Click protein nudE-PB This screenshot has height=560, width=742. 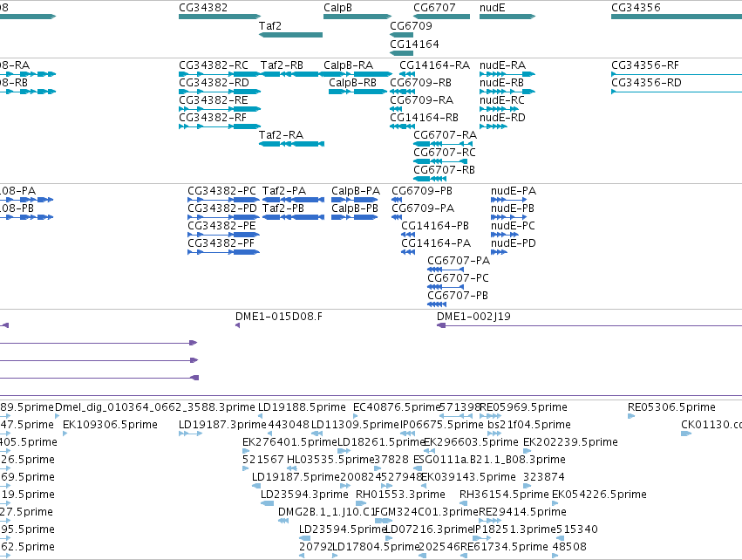pyautogui.click(x=513, y=208)
